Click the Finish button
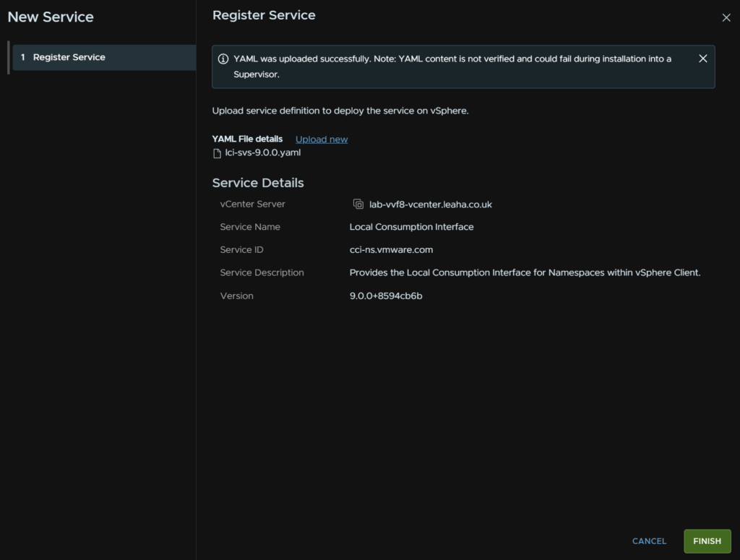 click(x=707, y=541)
